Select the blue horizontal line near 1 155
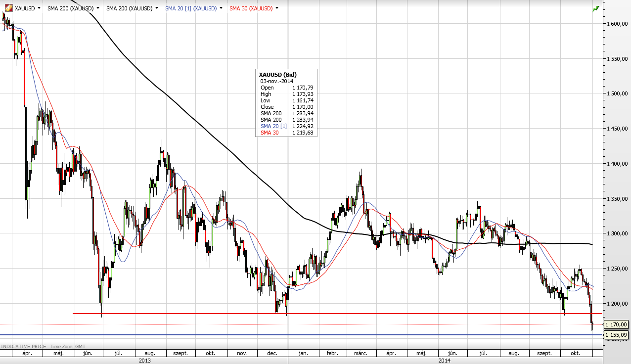 point(301,335)
